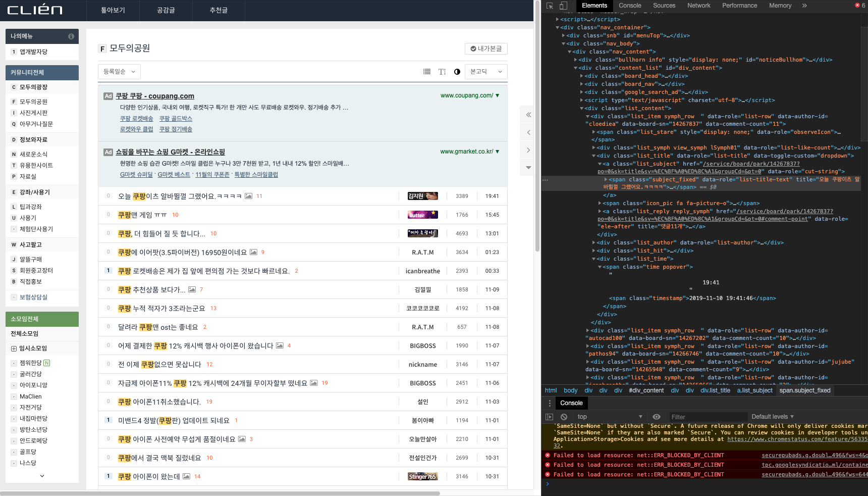The height and width of the screenshot is (496, 868).
Task: Open the 등록일순 sort dropdown
Action: click(120, 72)
